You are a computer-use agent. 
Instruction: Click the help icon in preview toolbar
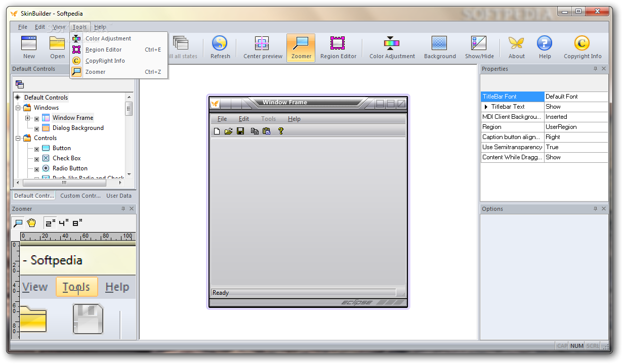[281, 131]
